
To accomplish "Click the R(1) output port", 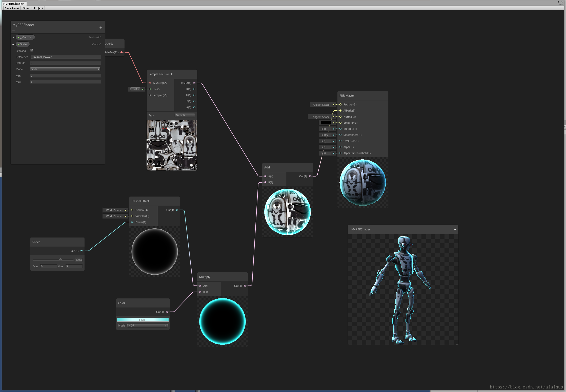I will (194, 89).
